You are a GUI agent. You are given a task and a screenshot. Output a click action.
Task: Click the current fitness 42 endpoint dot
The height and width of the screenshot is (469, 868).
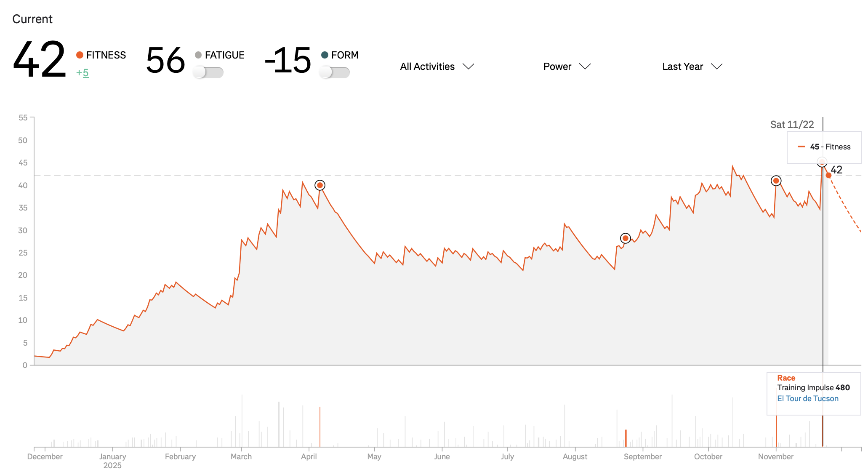pyautogui.click(x=828, y=176)
